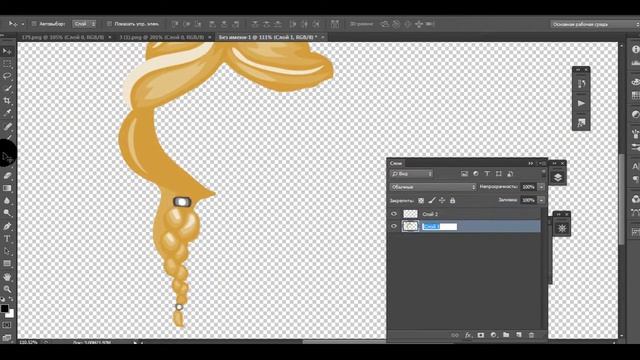The image size is (640, 360).
Task: Select the Gradient tool
Action: pyautogui.click(x=7, y=188)
